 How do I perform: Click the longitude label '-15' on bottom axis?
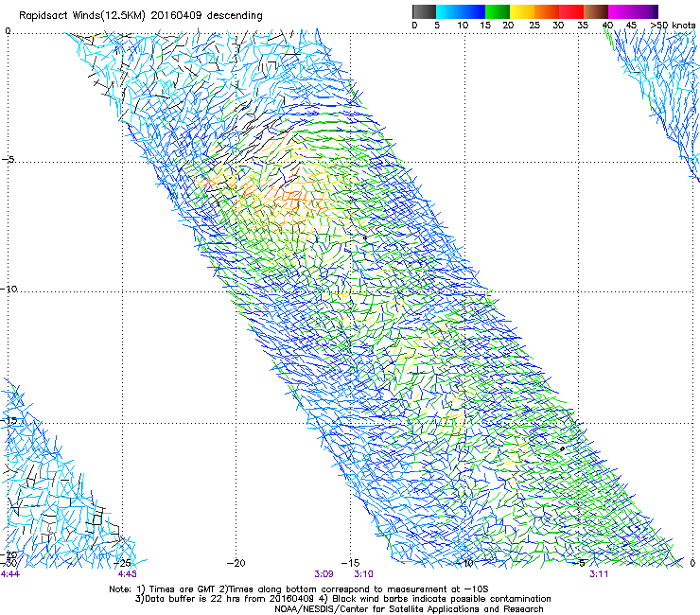350,563
